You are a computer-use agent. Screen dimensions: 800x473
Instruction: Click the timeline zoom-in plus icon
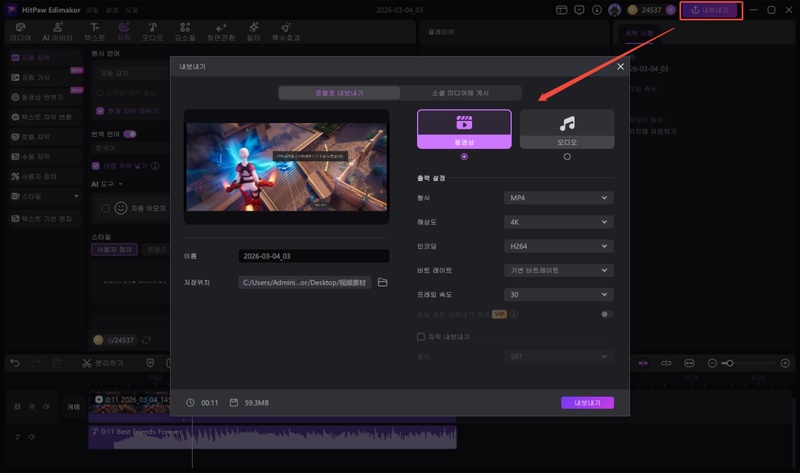[x=785, y=362]
